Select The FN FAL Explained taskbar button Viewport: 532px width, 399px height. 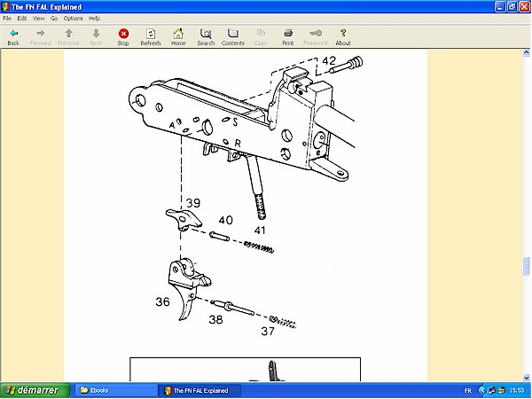(x=199, y=390)
